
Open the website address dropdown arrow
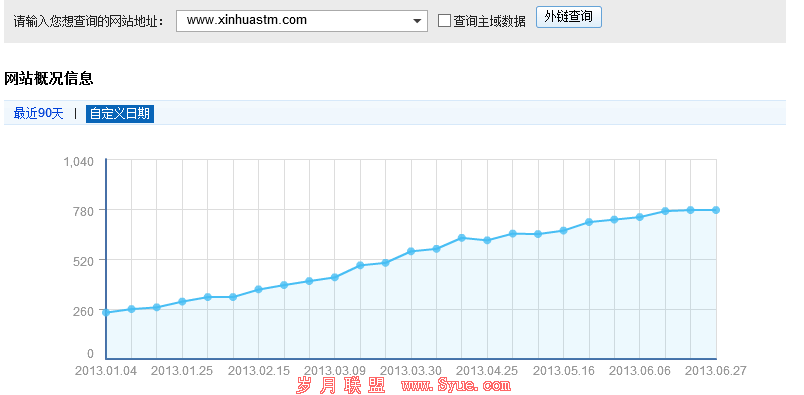417,21
